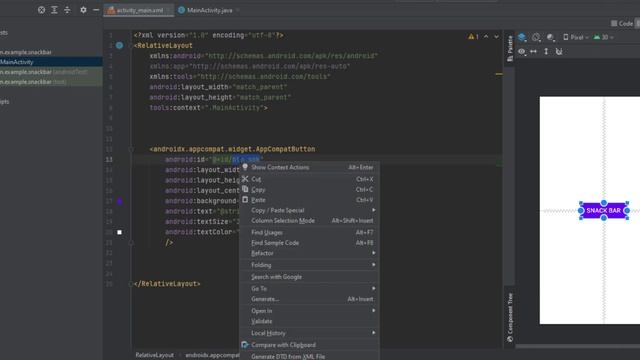
Task: Click the RelativeLayout breadcrumb
Action: 154,355
